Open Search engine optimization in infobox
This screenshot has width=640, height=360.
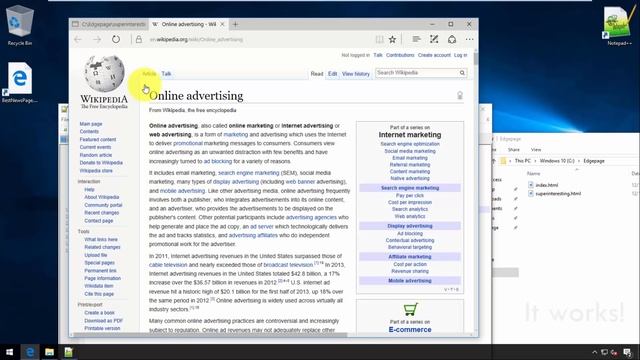click(x=410, y=144)
